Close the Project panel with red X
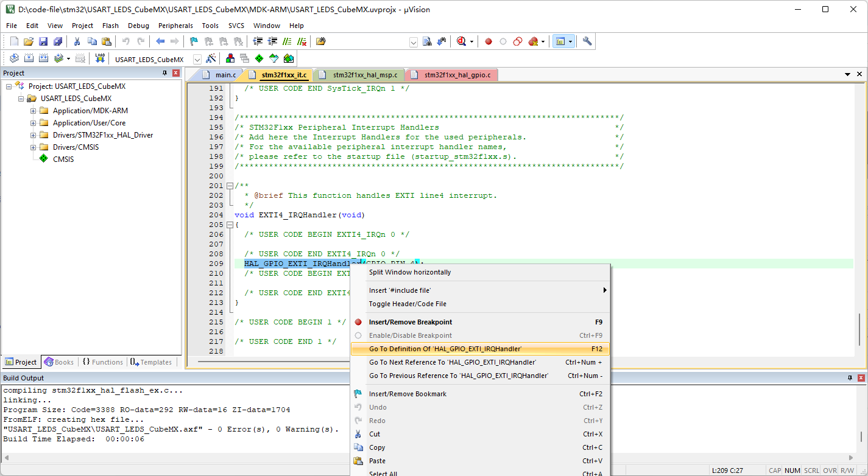Image resolution: width=868 pixels, height=476 pixels. [176, 73]
